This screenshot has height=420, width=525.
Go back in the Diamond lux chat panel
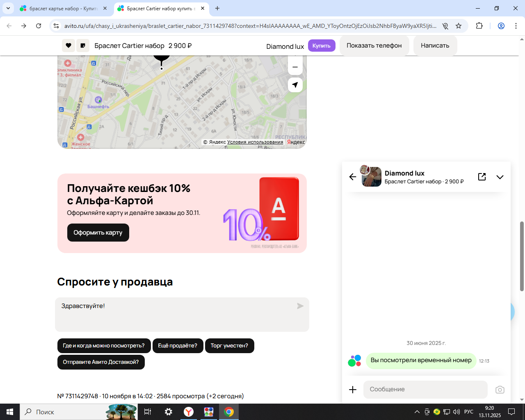pos(353,177)
